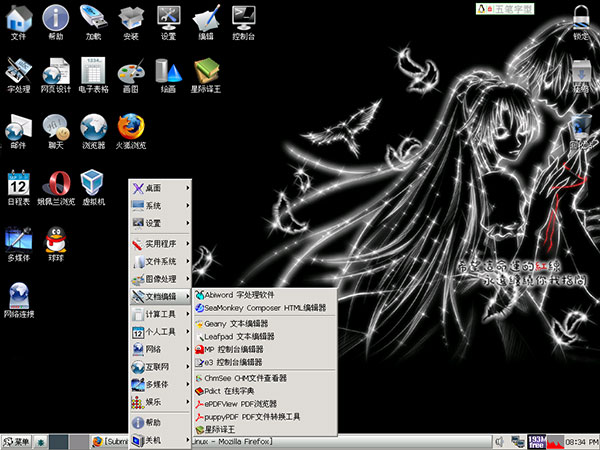Launch Pdict 在线字典
This screenshot has width=600, height=450.
(x=265, y=391)
